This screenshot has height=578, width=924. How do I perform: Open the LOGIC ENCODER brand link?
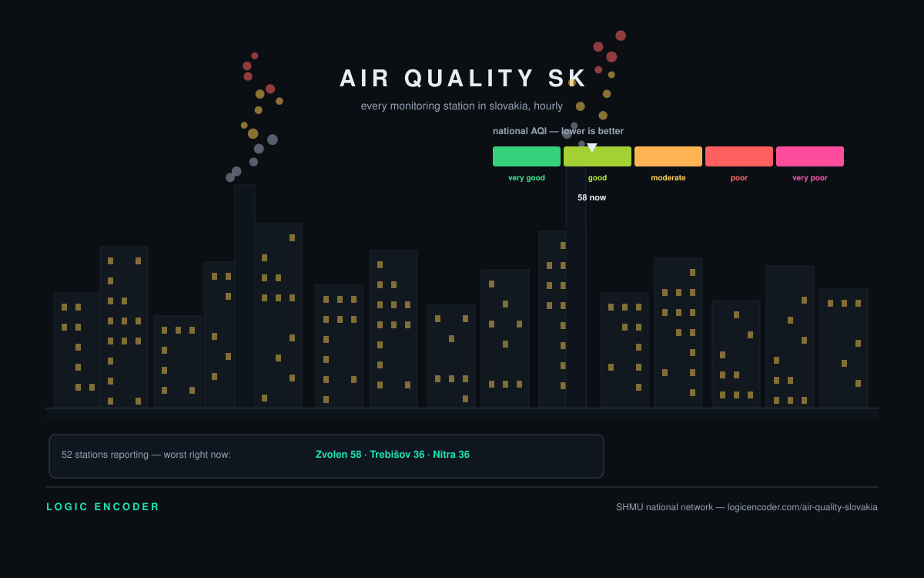[103, 507]
